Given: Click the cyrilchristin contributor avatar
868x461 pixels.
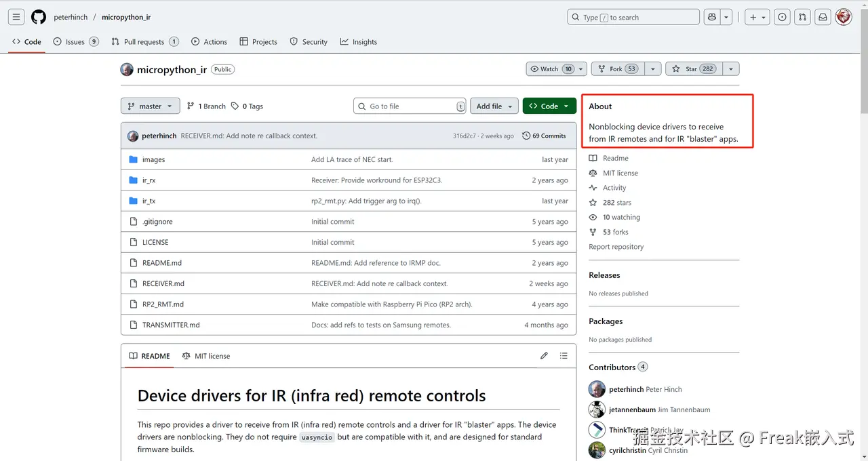Looking at the screenshot, I should (597, 450).
